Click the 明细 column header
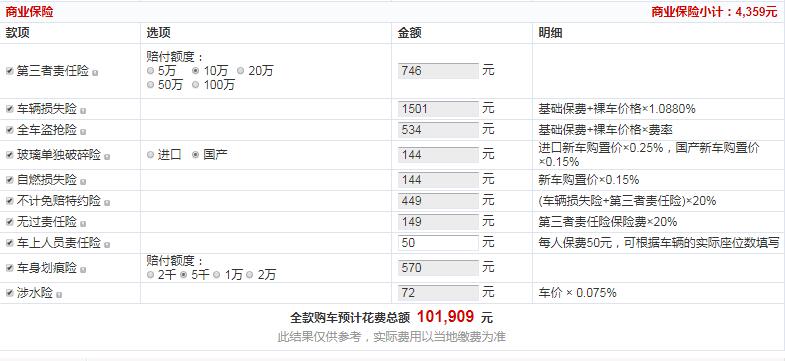This screenshot has width=785, height=361. 550,33
